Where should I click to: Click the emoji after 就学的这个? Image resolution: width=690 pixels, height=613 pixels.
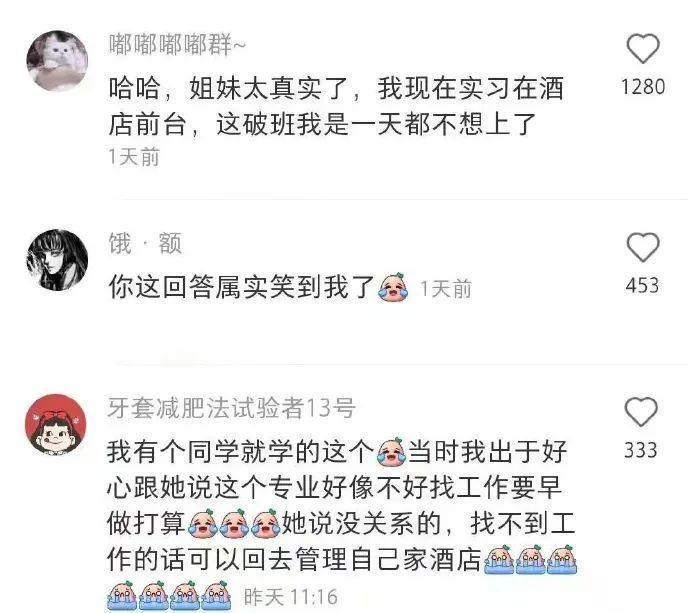pos(392,452)
